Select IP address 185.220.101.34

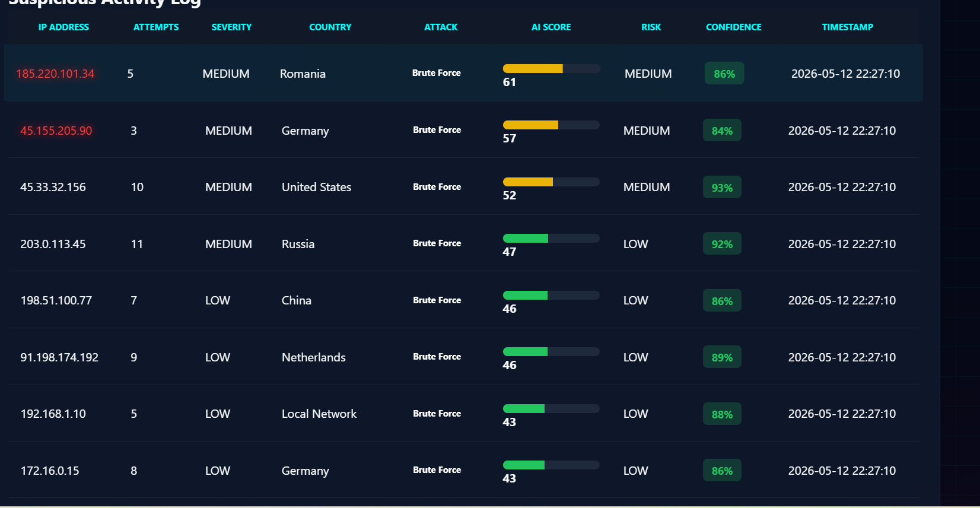(x=55, y=74)
